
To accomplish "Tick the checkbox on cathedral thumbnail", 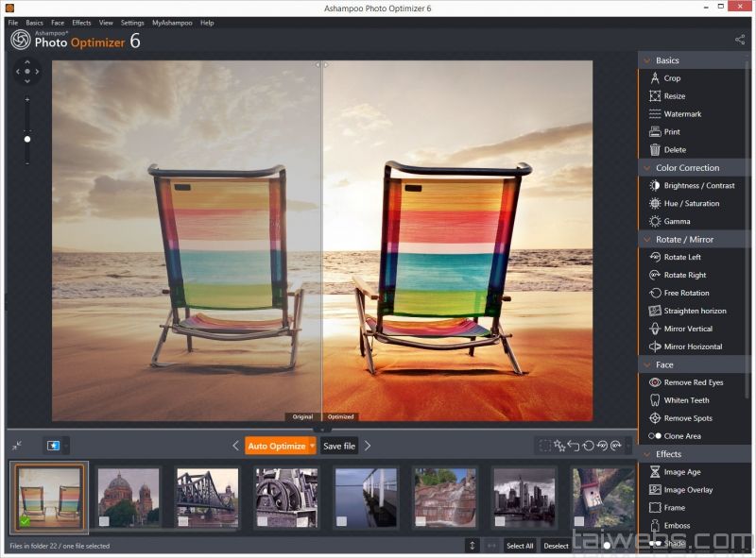I will 104,520.
